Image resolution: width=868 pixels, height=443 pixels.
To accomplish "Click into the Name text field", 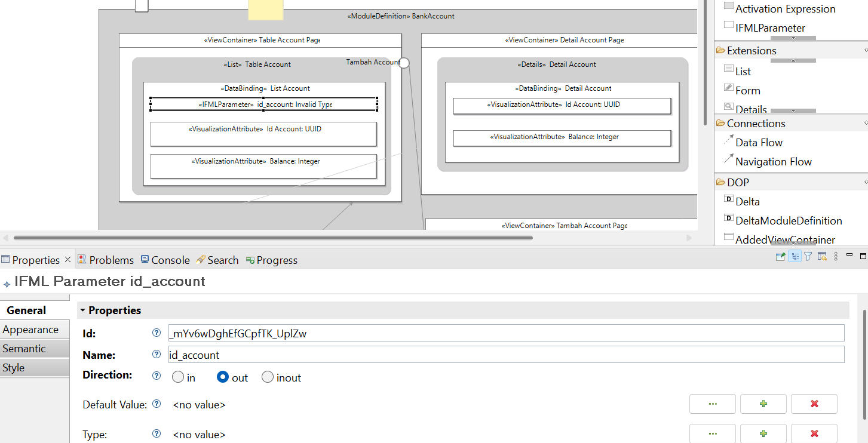I will point(507,355).
